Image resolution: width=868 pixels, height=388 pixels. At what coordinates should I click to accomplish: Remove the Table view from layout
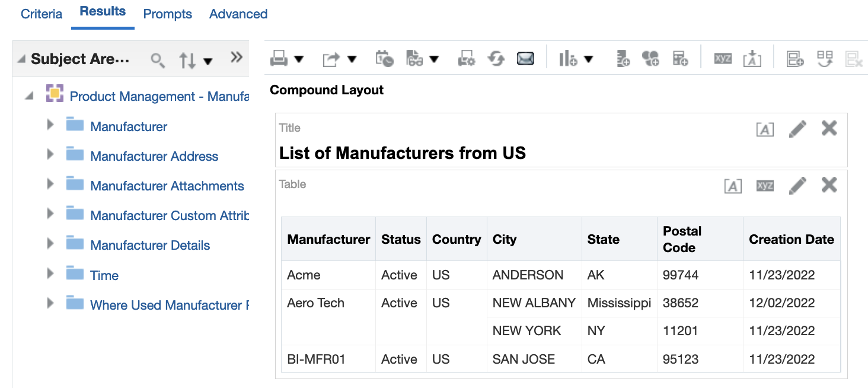coord(829,185)
